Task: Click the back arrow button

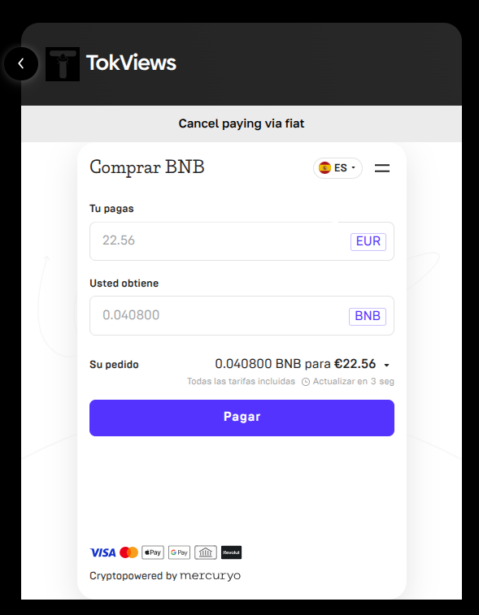Action: 21,64
